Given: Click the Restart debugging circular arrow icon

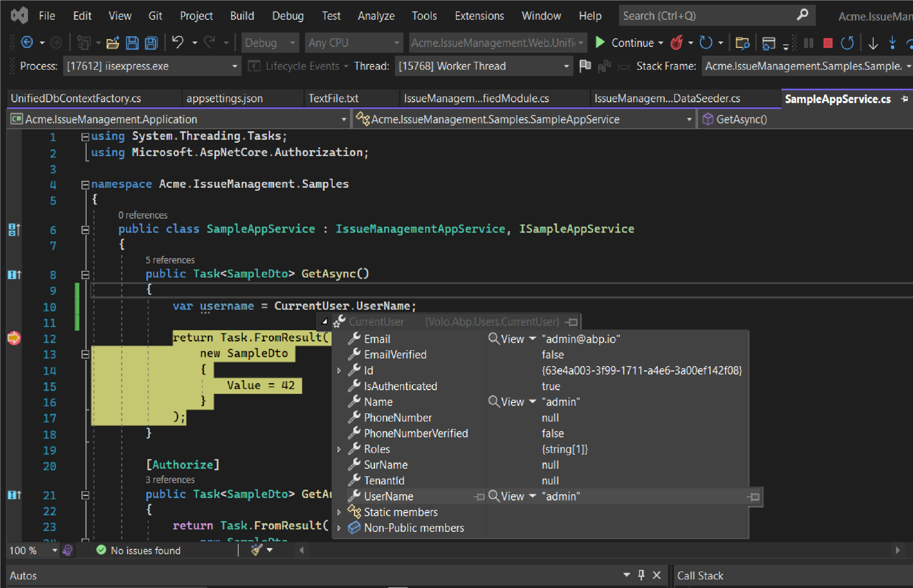Looking at the screenshot, I should pyautogui.click(x=847, y=43).
